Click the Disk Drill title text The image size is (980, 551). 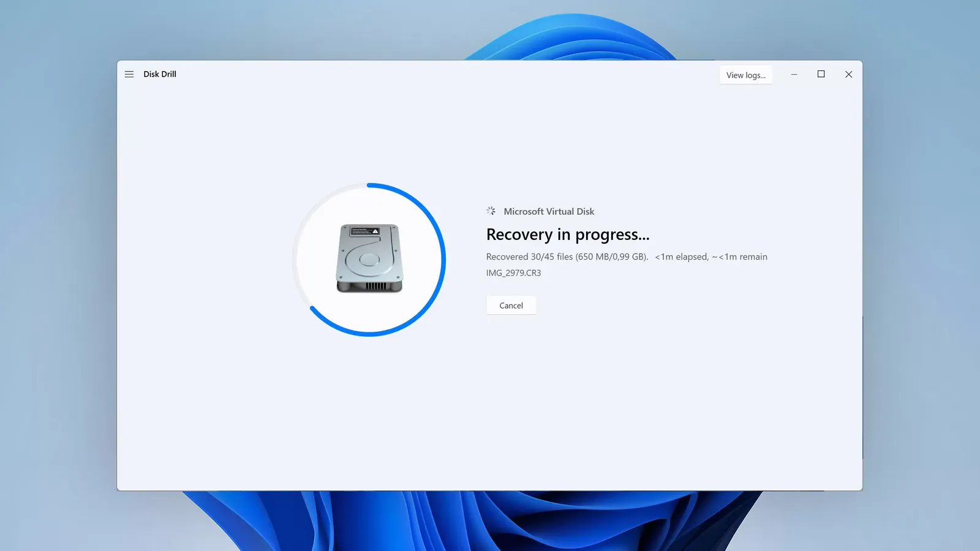click(x=160, y=74)
